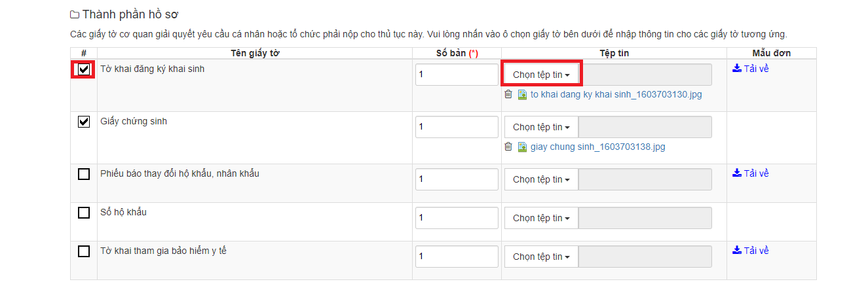The height and width of the screenshot is (286, 868).
Task: Uncheck the Giấy chứng sinh checkbox
Action: [84, 122]
